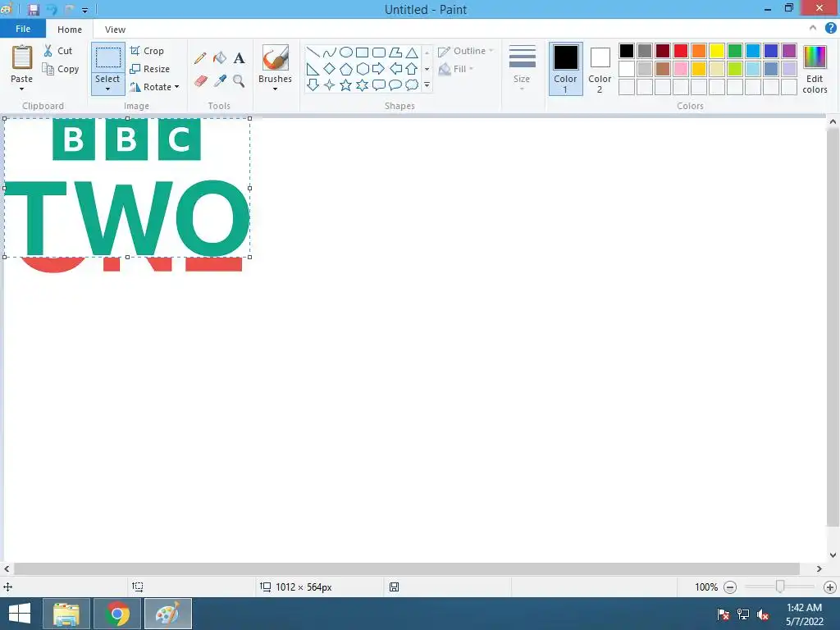
Task: Select the Color picker eyedropper tool
Action: click(x=220, y=81)
